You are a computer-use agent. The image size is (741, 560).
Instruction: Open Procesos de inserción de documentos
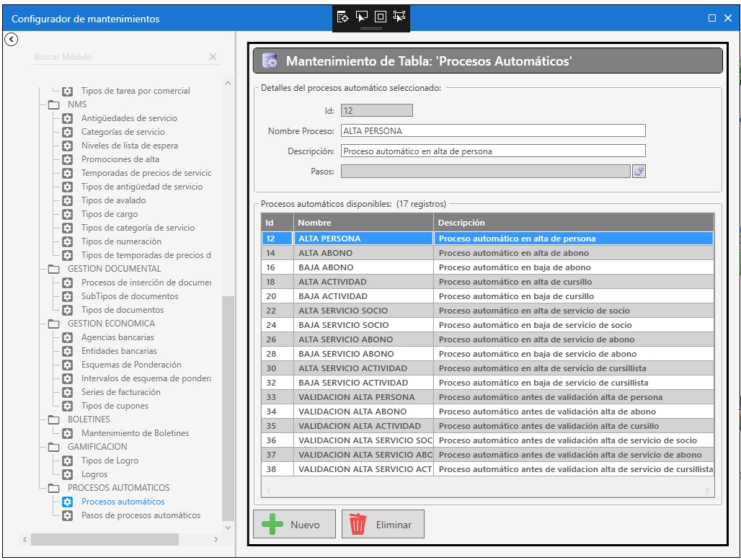pyautogui.click(x=146, y=283)
